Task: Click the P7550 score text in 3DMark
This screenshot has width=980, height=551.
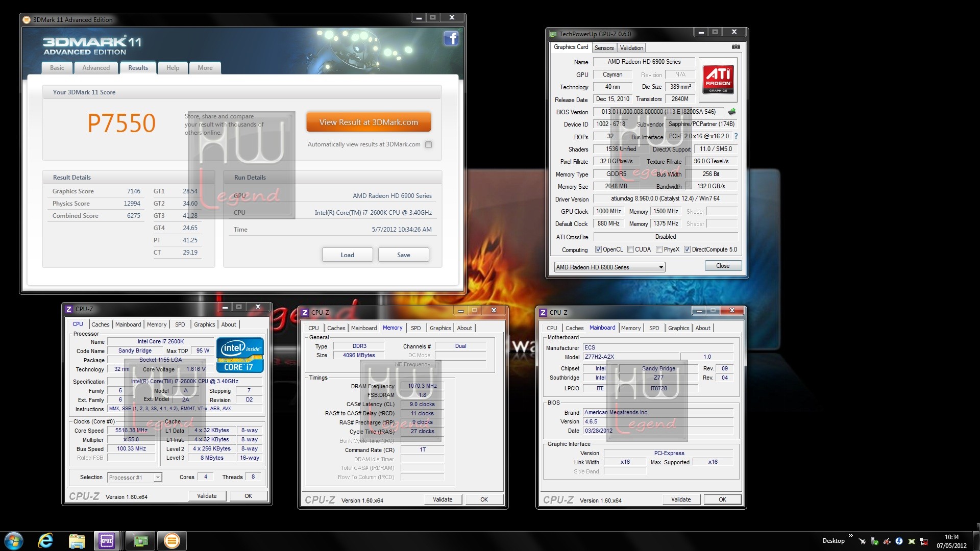Action: tap(121, 123)
